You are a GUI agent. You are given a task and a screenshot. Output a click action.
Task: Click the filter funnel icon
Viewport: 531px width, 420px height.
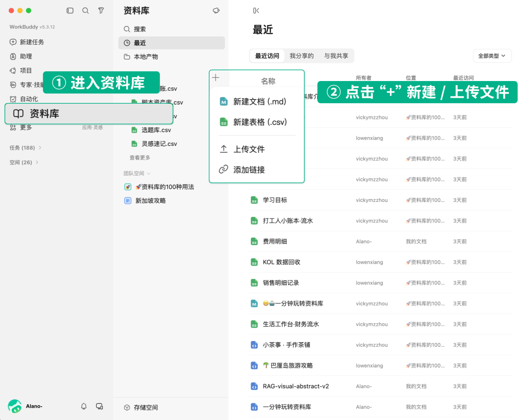point(101,10)
